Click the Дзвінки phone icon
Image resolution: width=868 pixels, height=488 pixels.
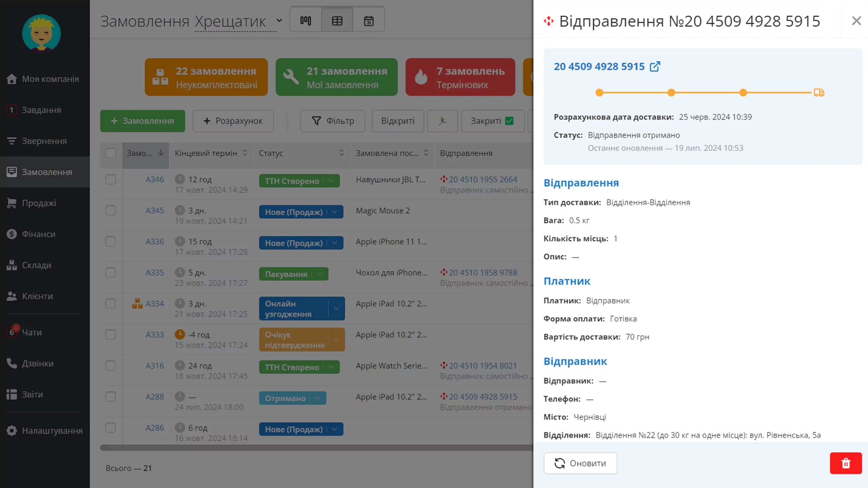tap(12, 363)
